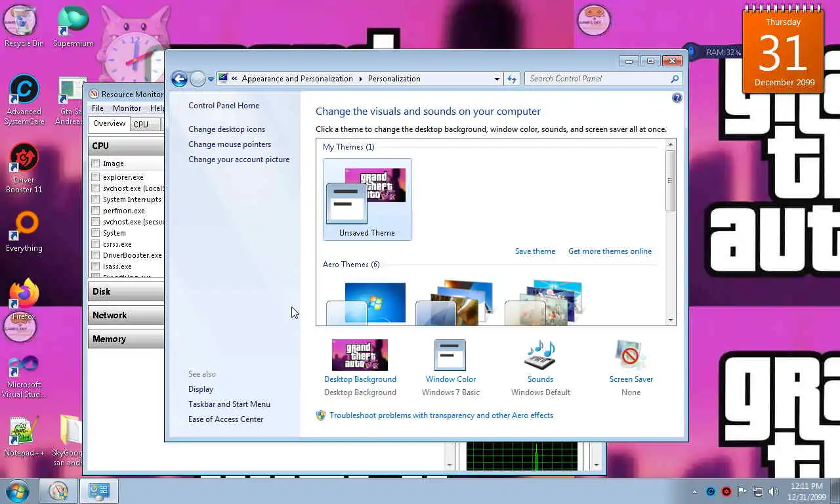Open the Window Color settings icon
840x504 pixels.
click(450, 355)
